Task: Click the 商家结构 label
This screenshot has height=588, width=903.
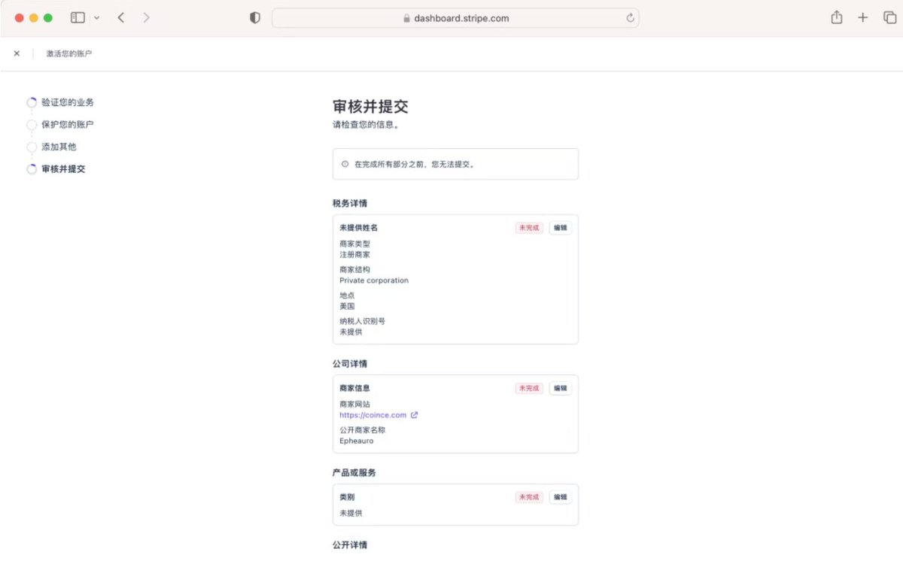Action: point(354,270)
